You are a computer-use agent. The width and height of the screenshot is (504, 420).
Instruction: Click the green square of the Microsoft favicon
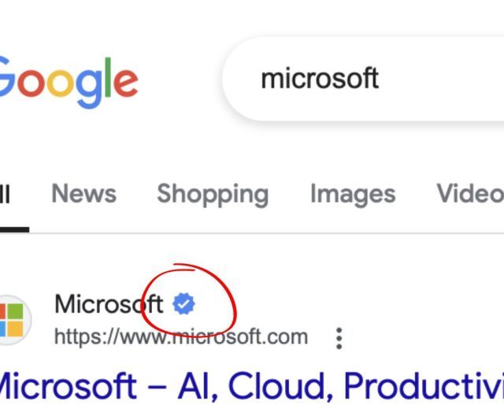point(15,311)
